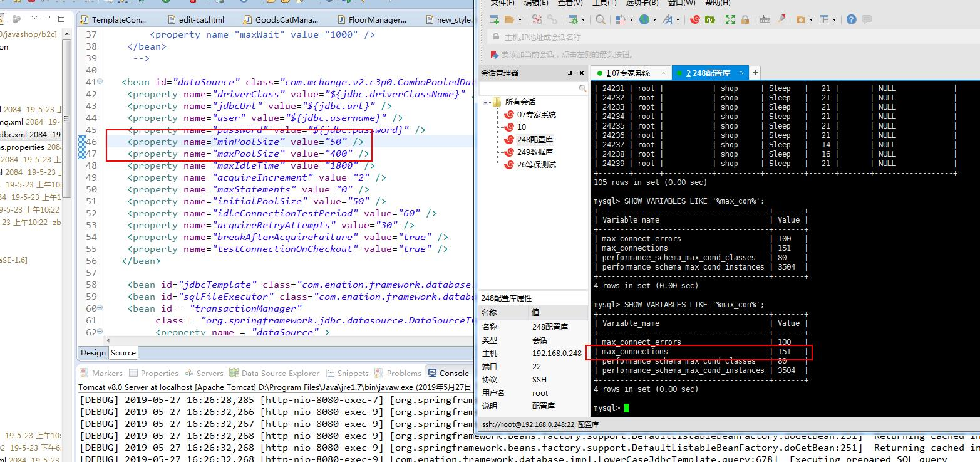Open dropdown next to session options gear

click(583, 19)
